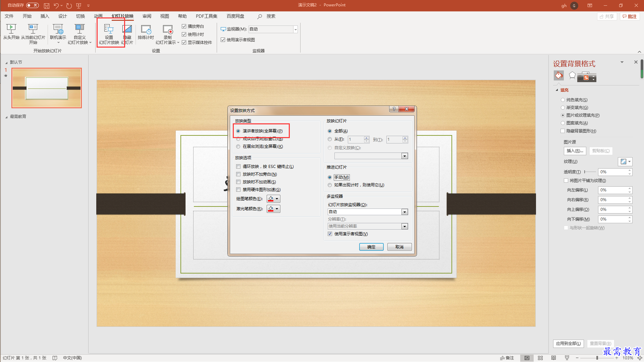644x362 pixels.
Task: Click the dialog help question mark
Action: click(x=394, y=109)
